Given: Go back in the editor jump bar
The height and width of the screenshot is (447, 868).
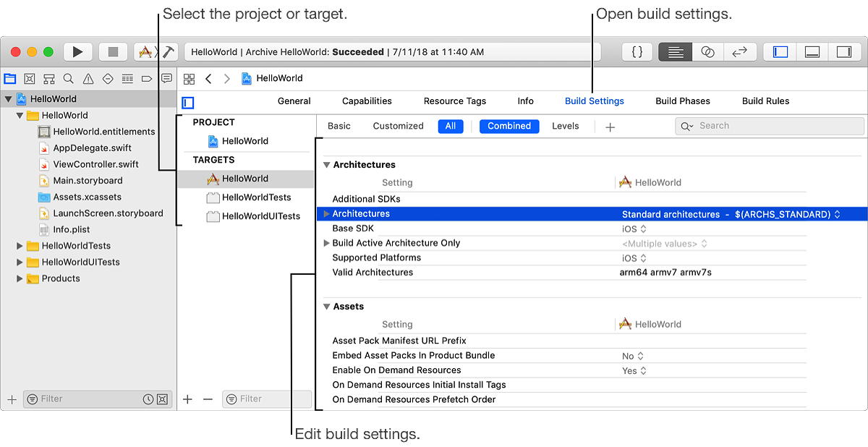Looking at the screenshot, I should click(x=208, y=79).
